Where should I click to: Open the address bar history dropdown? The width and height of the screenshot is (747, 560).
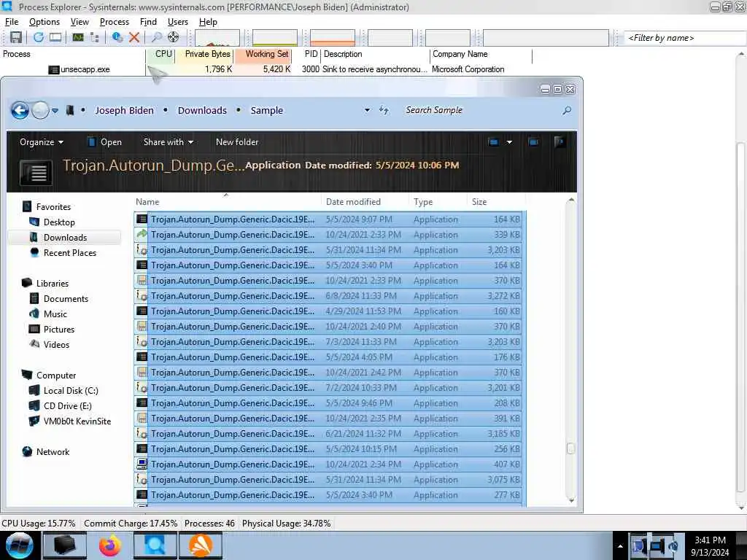pyautogui.click(x=368, y=110)
